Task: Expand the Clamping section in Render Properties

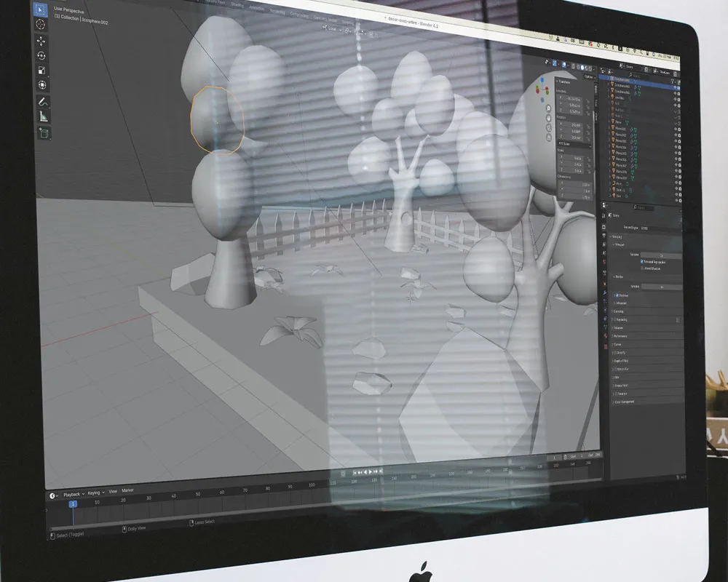Action: [620, 311]
